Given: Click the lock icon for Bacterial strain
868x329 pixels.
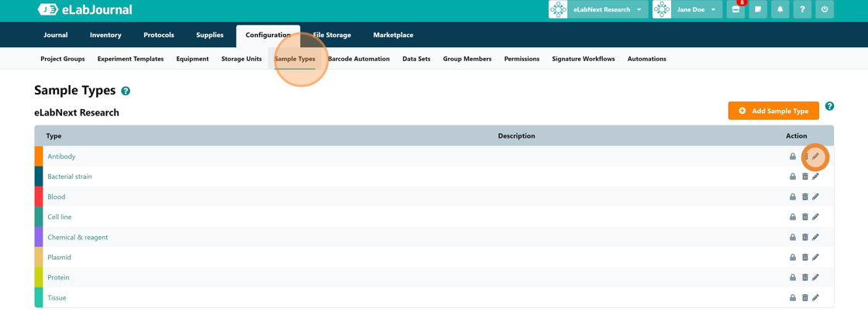Looking at the screenshot, I should tap(792, 177).
